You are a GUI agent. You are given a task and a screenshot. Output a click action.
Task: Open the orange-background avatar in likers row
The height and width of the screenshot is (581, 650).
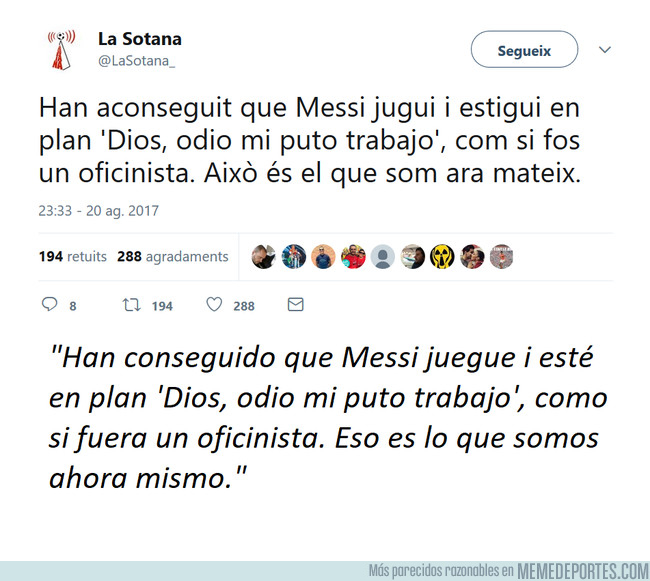(323, 257)
